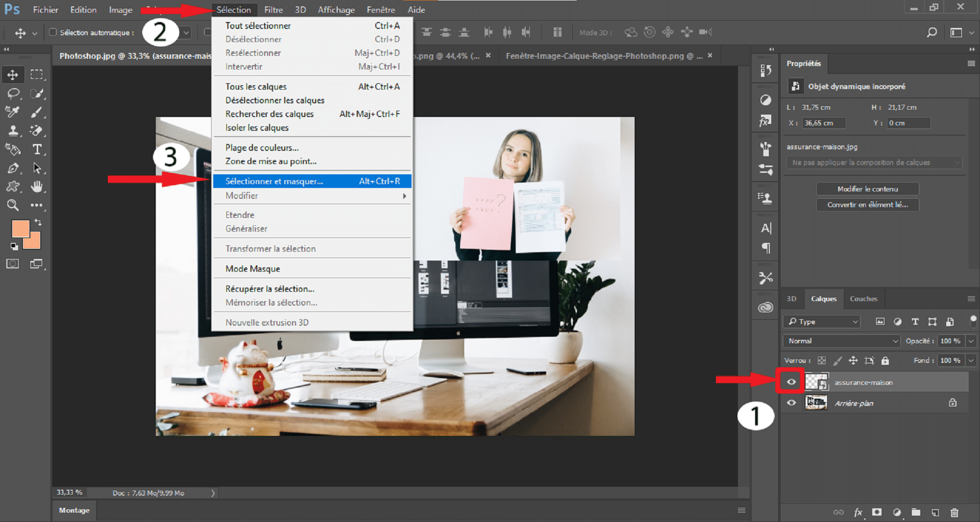Image resolution: width=980 pixels, height=522 pixels.
Task: Select the Eyedropper tool
Action: click(13, 112)
